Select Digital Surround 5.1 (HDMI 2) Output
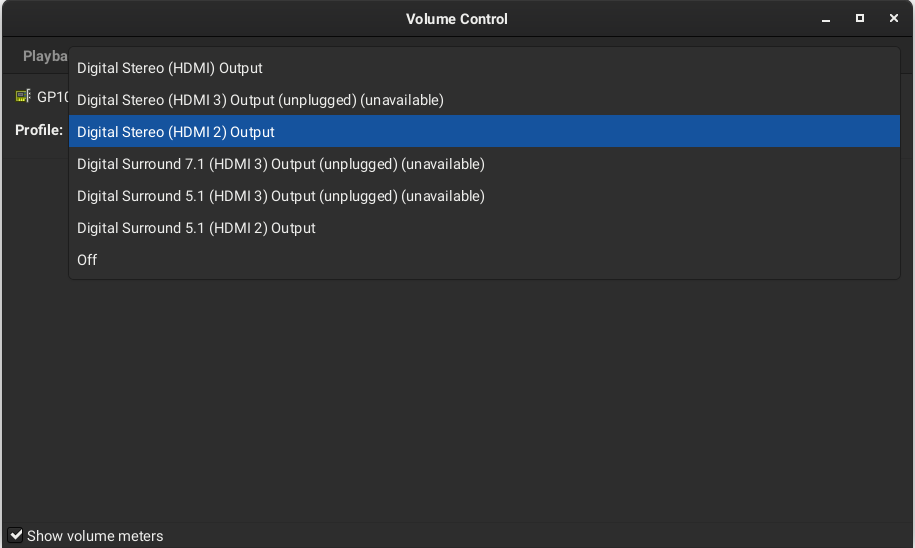 coord(484,228)
